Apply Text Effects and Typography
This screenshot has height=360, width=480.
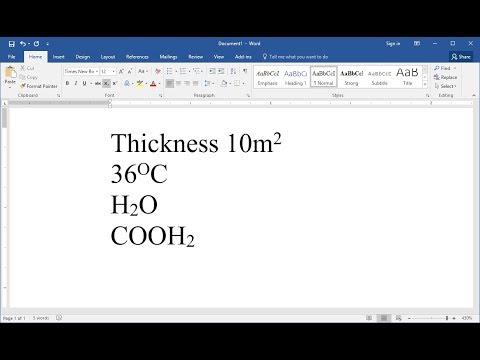[127, 83]
